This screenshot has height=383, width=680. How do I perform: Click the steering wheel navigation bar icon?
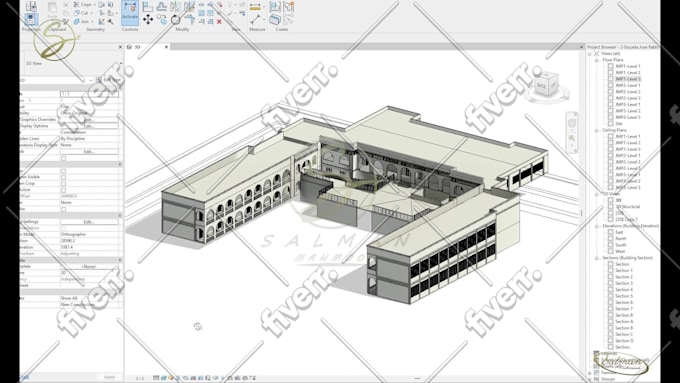(572, 123)
